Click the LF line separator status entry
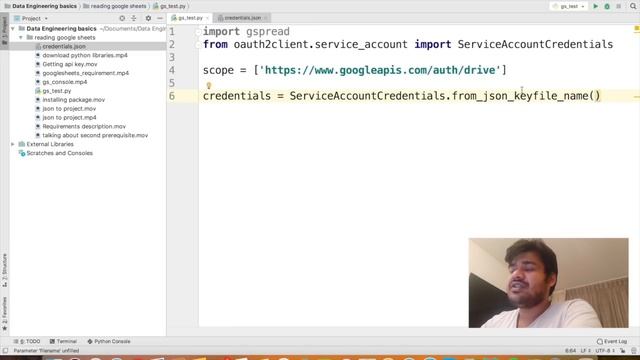The height and width of the screenshot is (360, 640). (x=585, y=351)
